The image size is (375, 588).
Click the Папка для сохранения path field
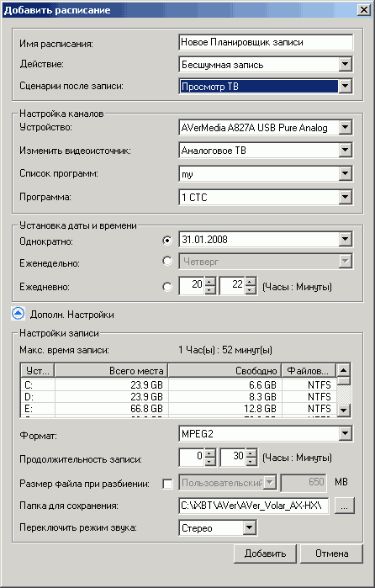(x=254, y=506)
